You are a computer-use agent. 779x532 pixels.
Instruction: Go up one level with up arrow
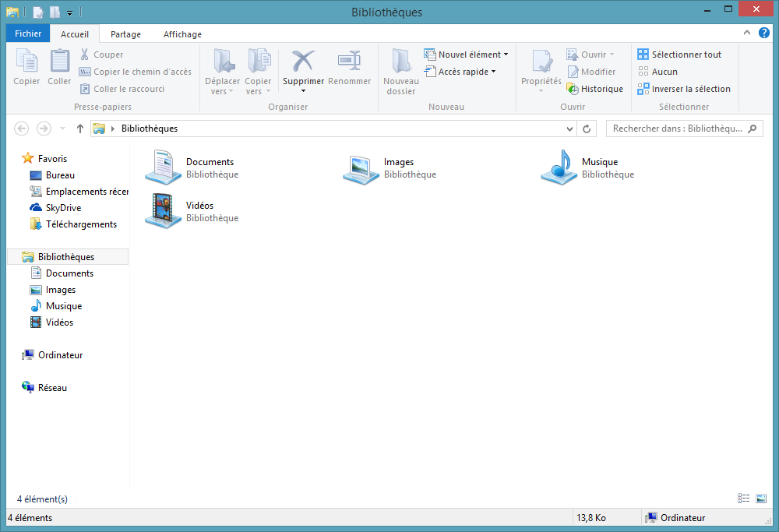pyautogui.click(x=79, y=129)
